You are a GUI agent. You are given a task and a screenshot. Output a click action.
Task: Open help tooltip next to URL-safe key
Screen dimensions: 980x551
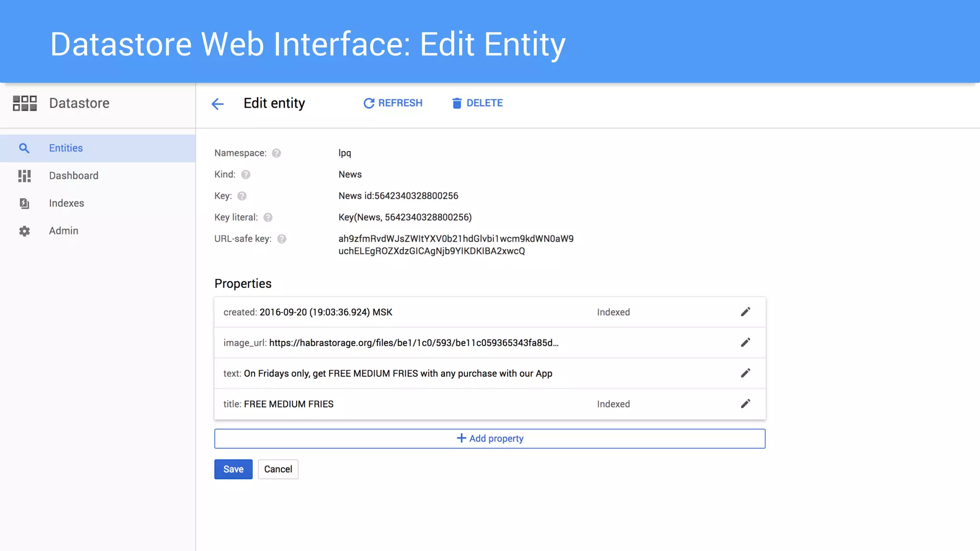[x=282, y=239]
